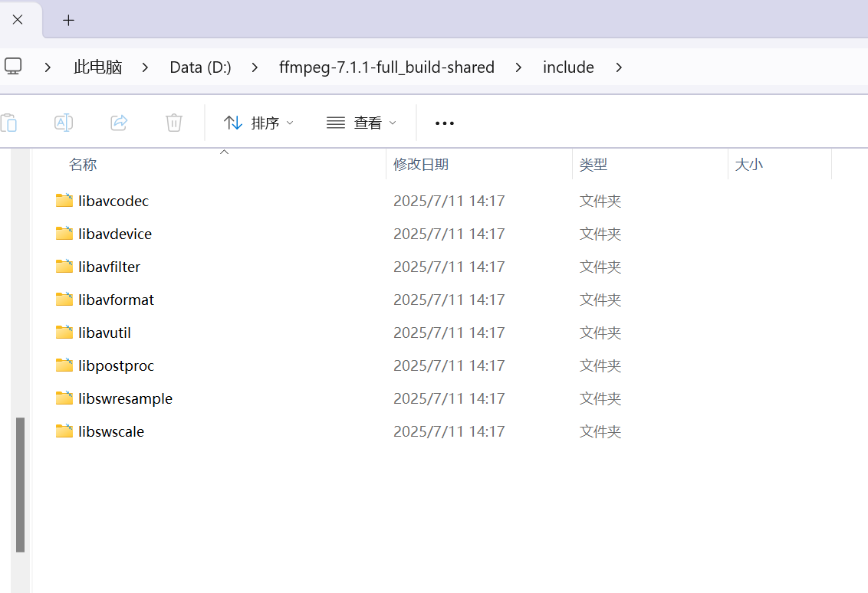Click the computer monitor icon in address bar
The height and width of the screenshot is (593, 868).
pos(13,67)
